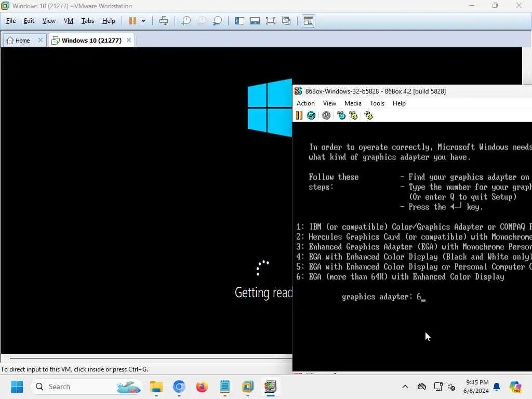Open Firefox from taskbar
The width and height of the screenshot is (532, 399).
[202, 387]
